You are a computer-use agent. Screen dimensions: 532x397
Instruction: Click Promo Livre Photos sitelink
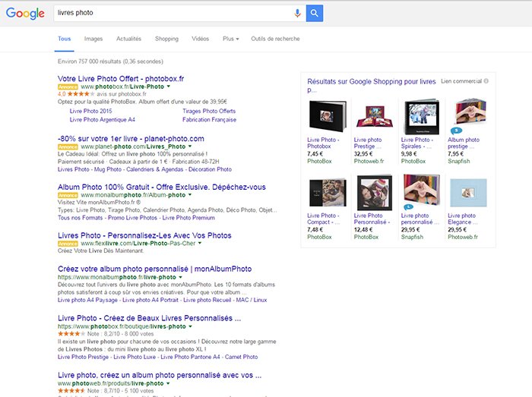132,218
